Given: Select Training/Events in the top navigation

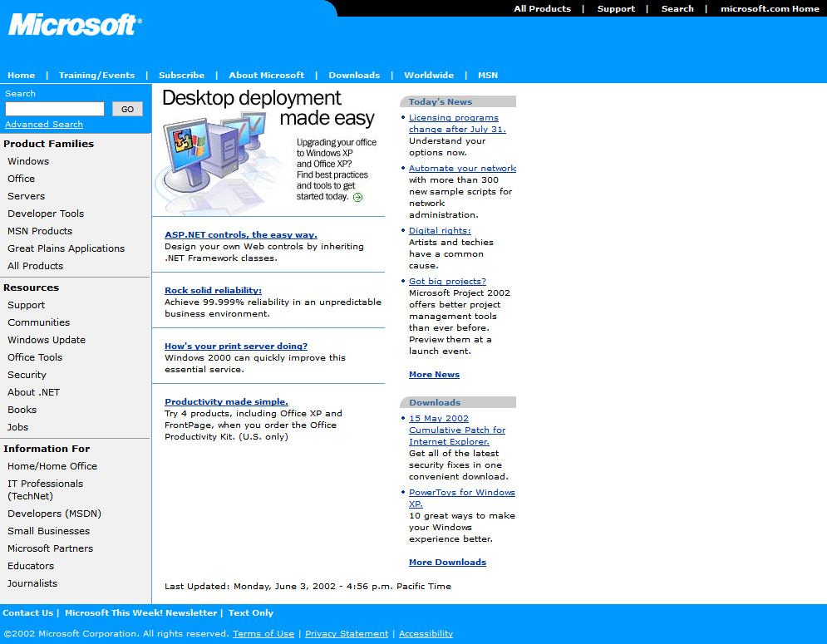Looking at the screenshot, I should 96,75.
